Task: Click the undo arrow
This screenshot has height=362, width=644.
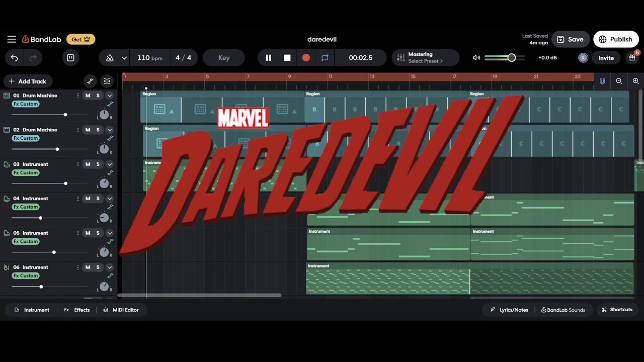Action: pos(14,58)
